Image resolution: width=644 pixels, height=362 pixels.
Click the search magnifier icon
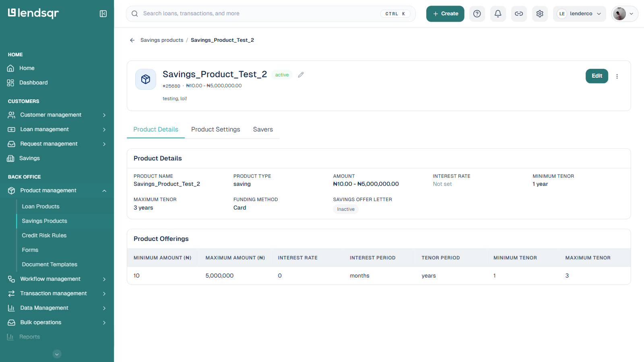tap(135, 14)
